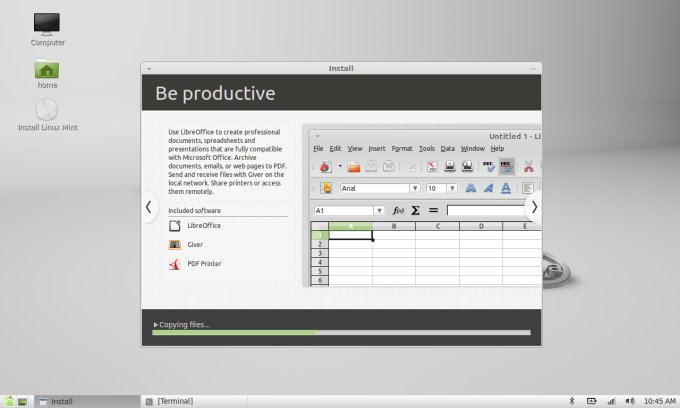680x408 pixels.
Task: Click the Spelling check ABC icon
Action: pyautogui.click(x=489, y=166)
